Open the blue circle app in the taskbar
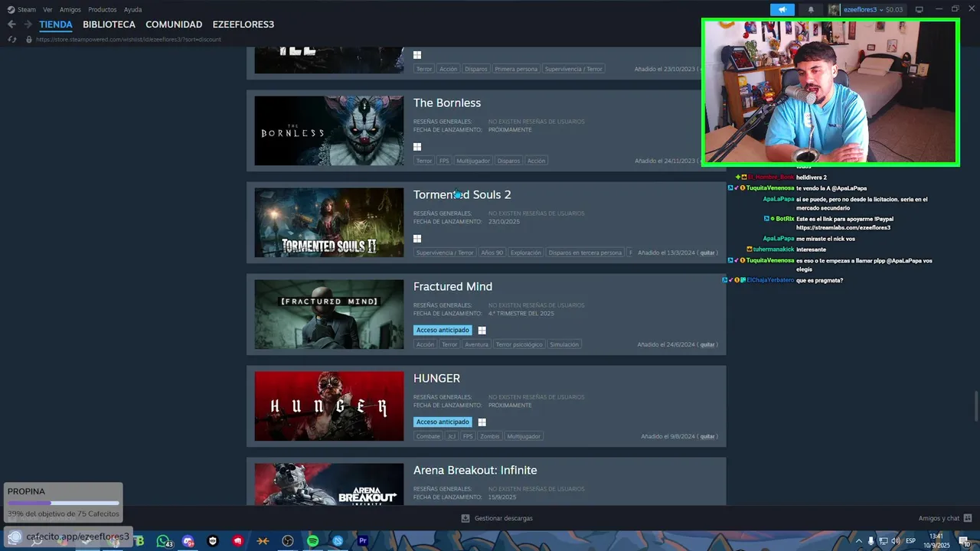This screenshot has height=551, width=980. pos(338,541)
